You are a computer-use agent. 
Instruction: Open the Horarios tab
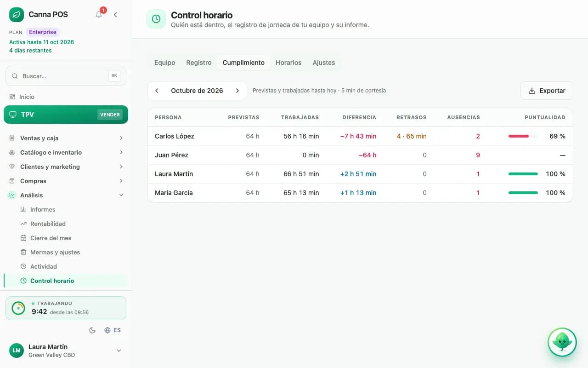[x=288, y=63]
